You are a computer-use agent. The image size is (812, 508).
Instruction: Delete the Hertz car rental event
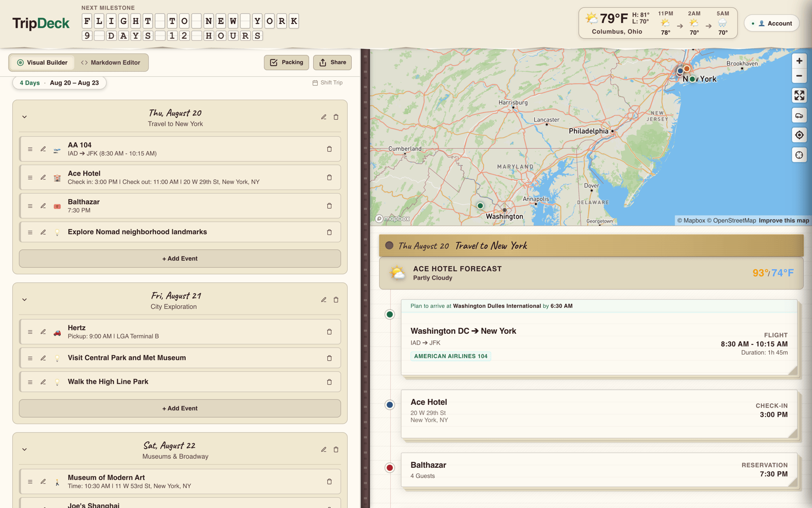329,332
